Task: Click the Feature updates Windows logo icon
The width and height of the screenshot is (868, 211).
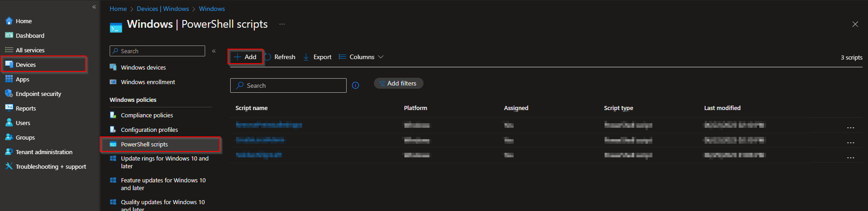Action: (x=113, y=180)
